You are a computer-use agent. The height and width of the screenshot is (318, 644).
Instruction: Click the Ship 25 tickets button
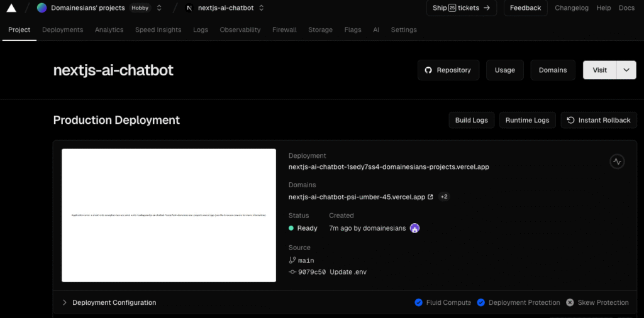point(461,8)
